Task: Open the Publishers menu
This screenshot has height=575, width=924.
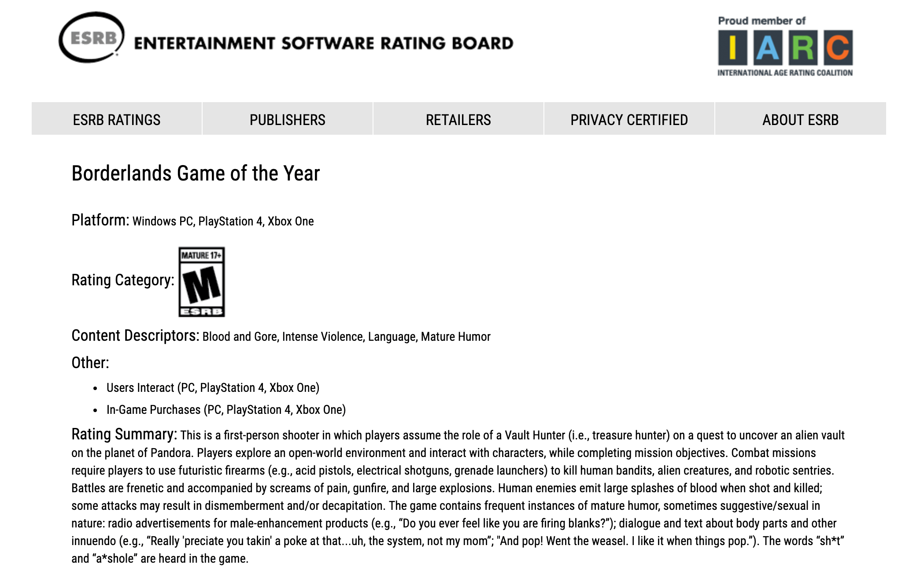Action: click(x=288, y=119)
